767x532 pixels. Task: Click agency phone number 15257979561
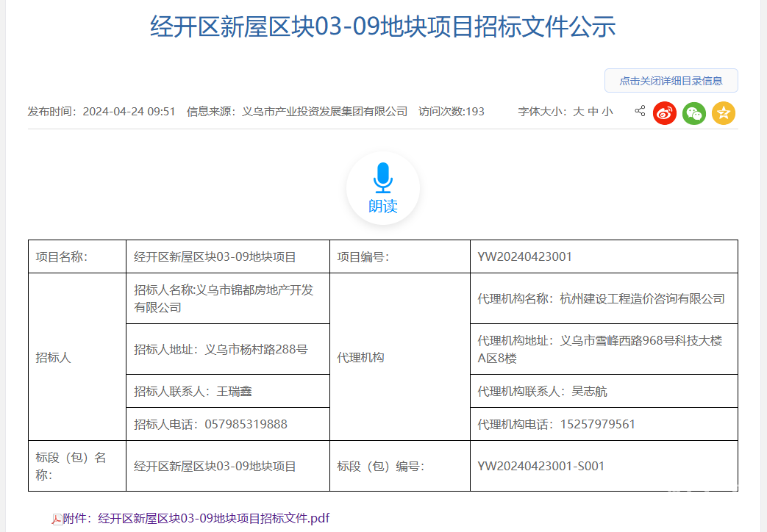click(598, 424)
